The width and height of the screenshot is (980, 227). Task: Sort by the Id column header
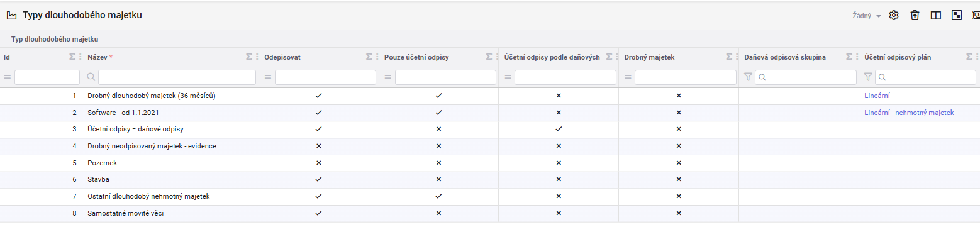(7, 57)
